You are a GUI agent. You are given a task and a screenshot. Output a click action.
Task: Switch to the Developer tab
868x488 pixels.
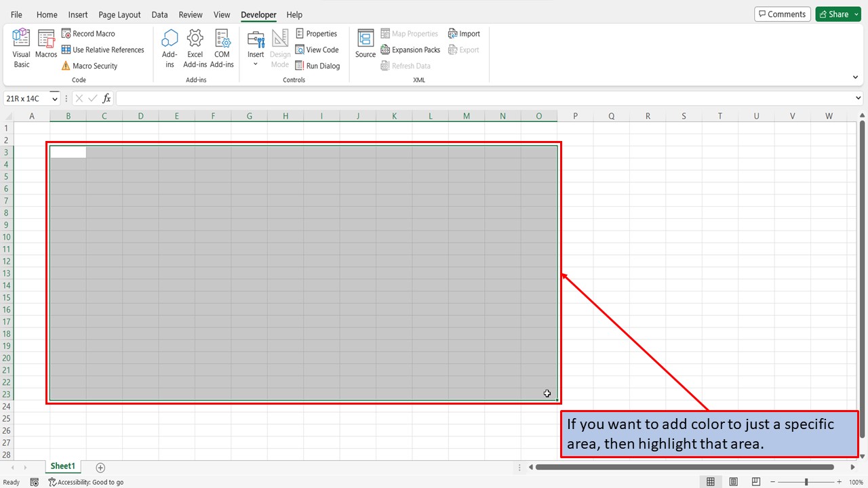tap(258, 14)
